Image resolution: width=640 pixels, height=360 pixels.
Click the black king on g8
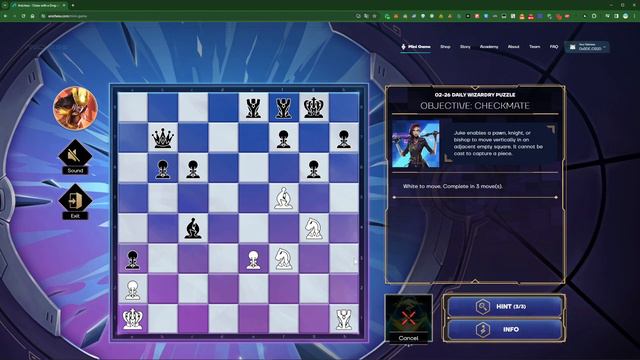point(313,108)
